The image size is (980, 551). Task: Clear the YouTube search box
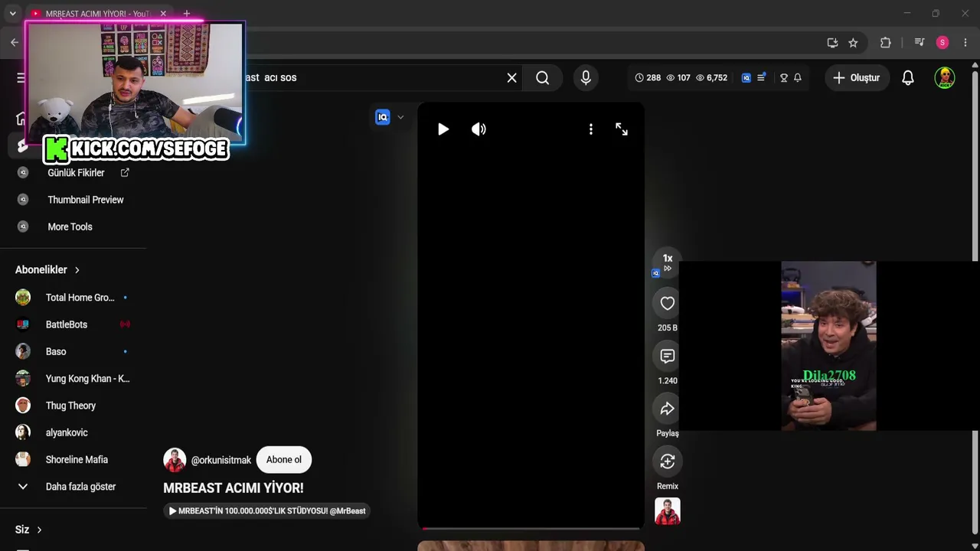click(512, 77)
